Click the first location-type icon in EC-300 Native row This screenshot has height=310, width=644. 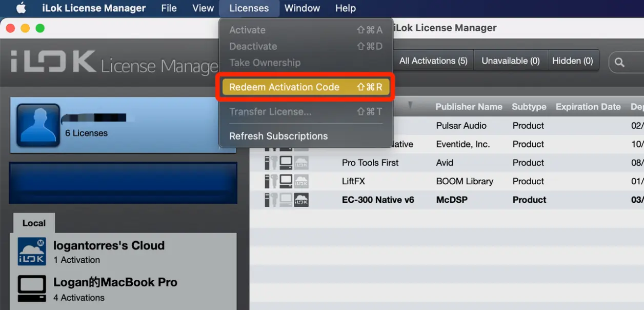[267, 200]
